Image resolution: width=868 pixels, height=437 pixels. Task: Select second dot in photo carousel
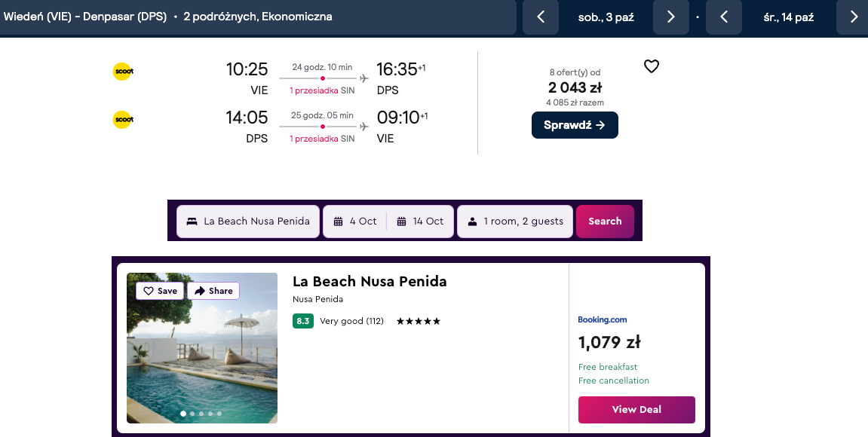(192, 414)
